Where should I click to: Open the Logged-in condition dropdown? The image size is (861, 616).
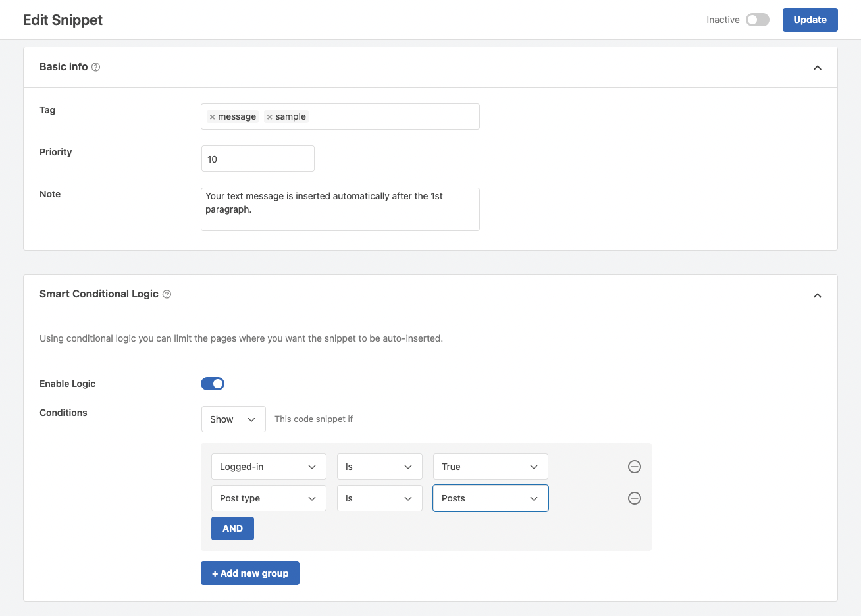[269, 467]
